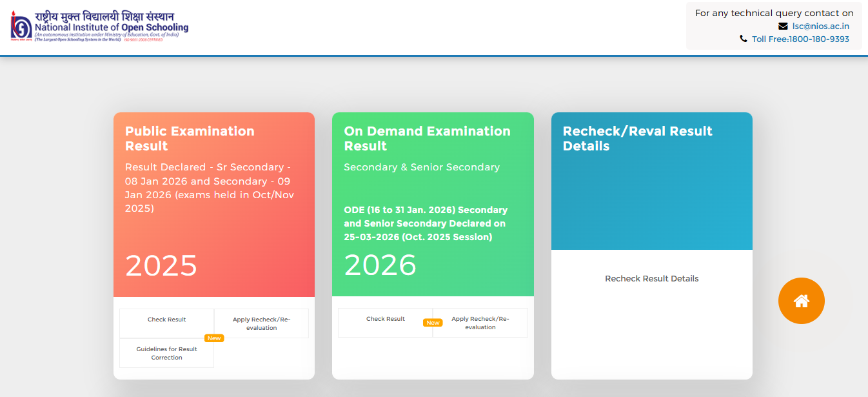
Task: Open the email link lsc@nios.ac.in
Action: coord(820,26)
